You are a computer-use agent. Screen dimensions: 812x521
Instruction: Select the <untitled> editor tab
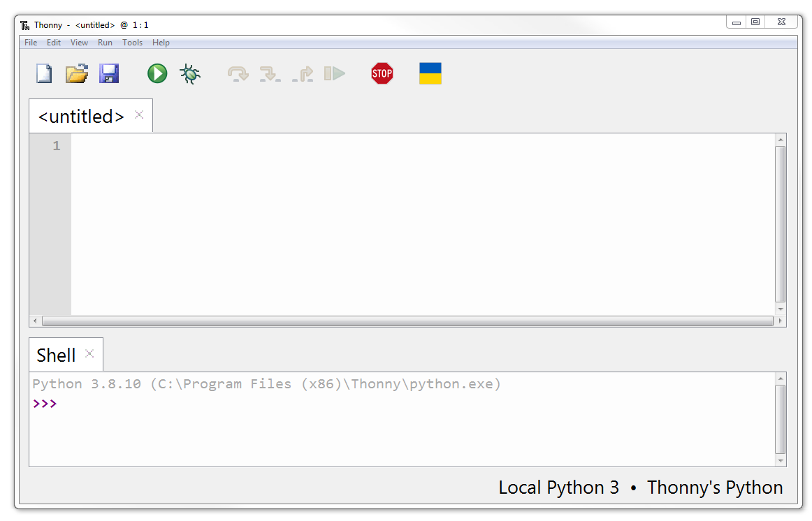(81, 117)
